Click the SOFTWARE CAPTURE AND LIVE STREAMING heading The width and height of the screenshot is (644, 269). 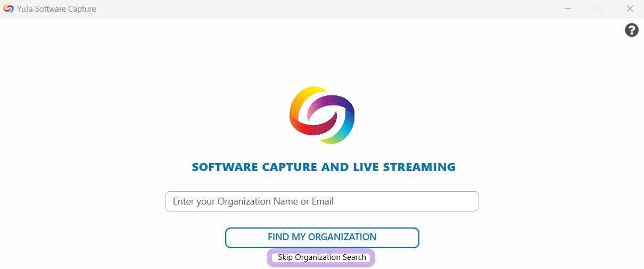(324, 167)
